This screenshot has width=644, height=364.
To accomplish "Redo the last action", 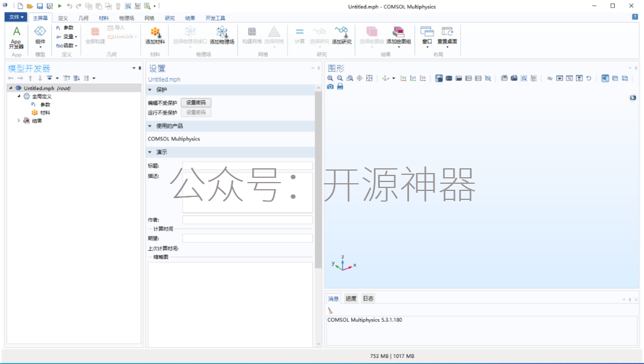I will point(79,6).
